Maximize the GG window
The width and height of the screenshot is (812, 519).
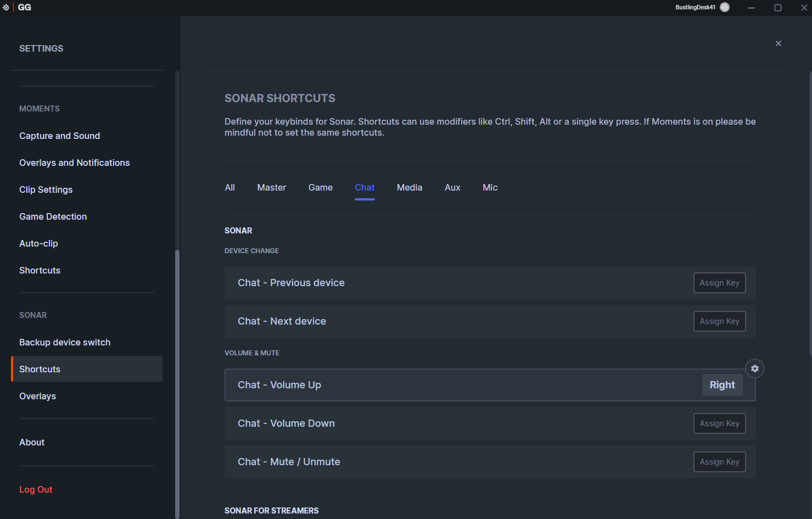point(778,8)
